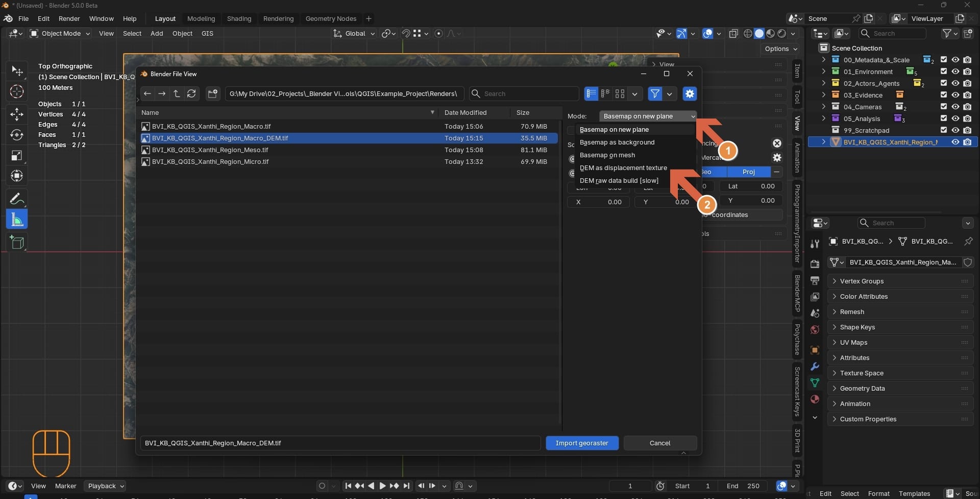Open the Global transform orientation dropdown

(354, 33)
